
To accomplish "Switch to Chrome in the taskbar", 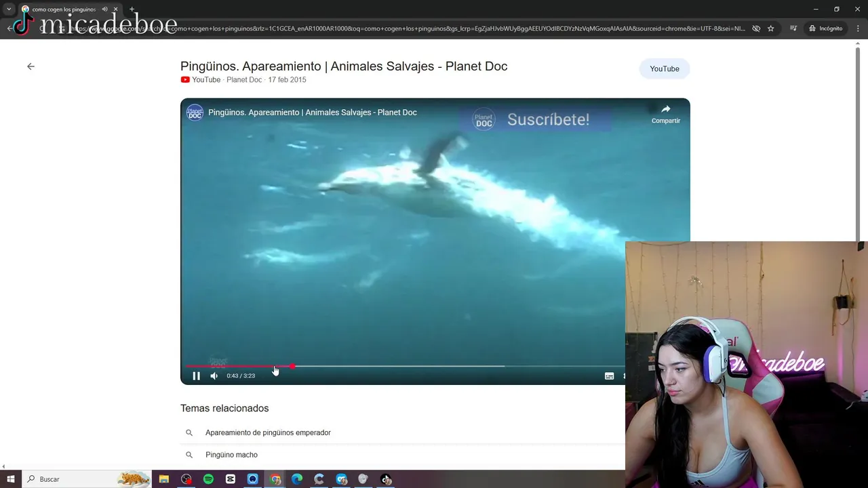I will [275, 479].
